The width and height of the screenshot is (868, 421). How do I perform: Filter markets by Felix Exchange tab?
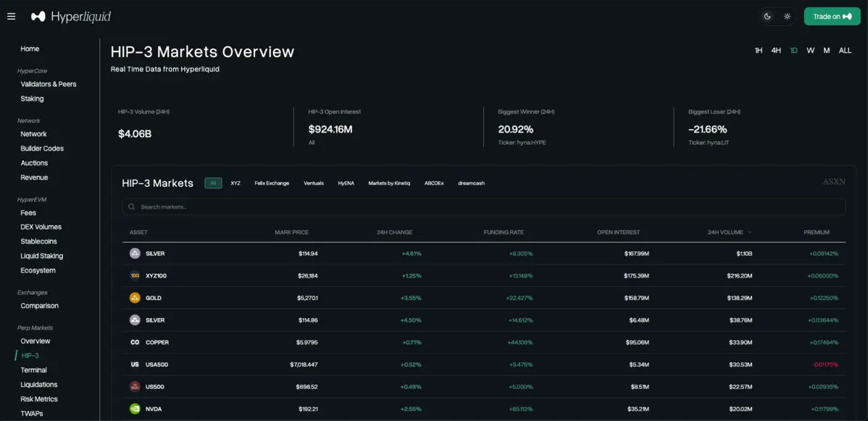tap(272, 183)
